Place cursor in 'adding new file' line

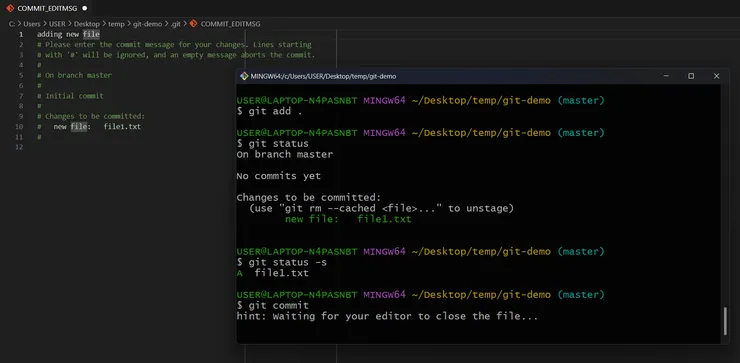68,34
